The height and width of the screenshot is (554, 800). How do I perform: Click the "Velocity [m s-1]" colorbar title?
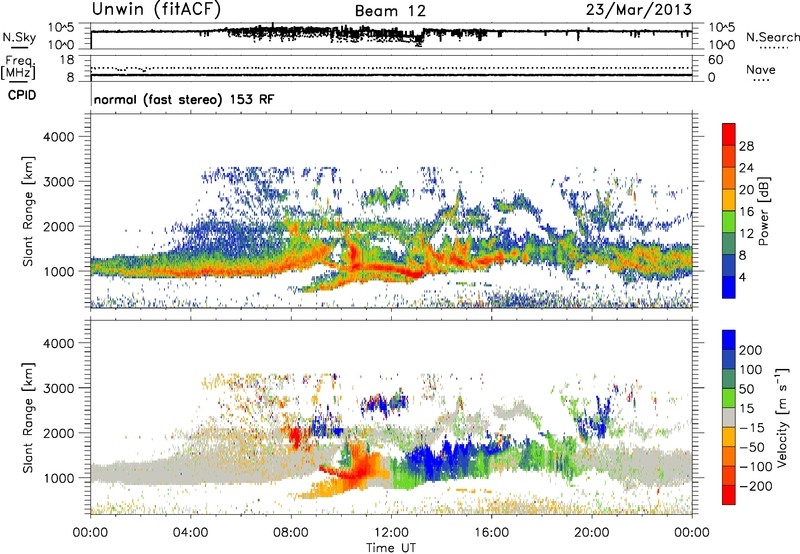point(782,417)
